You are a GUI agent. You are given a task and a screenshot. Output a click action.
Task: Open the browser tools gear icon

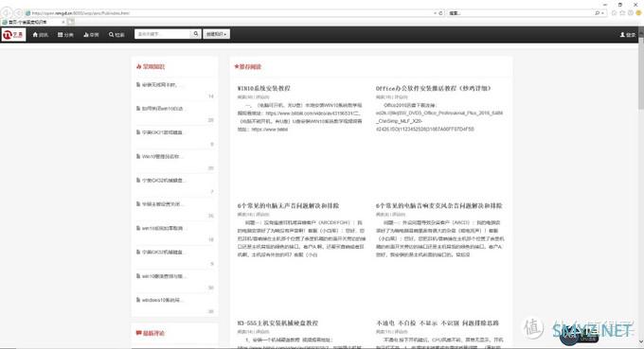[631, 13]
